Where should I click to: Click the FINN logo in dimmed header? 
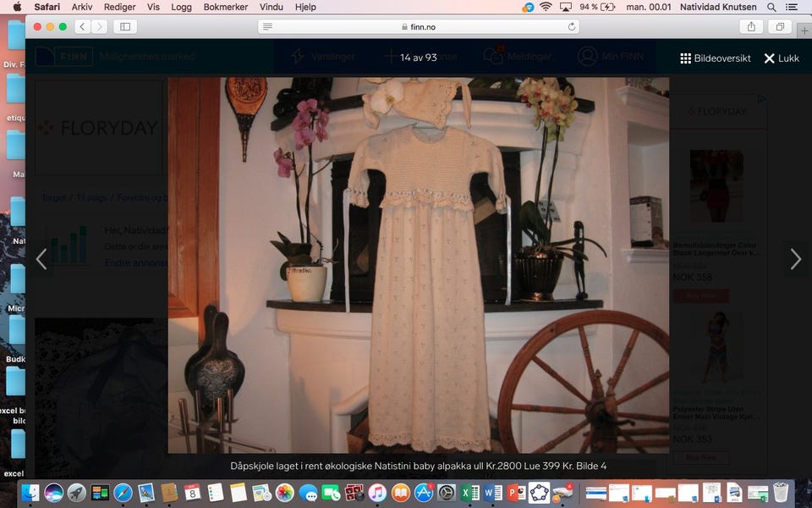63,57
